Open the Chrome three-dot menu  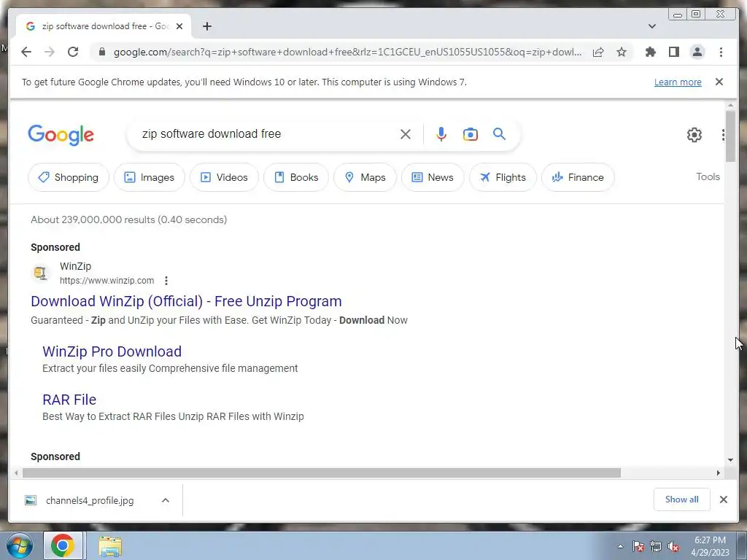721,52
